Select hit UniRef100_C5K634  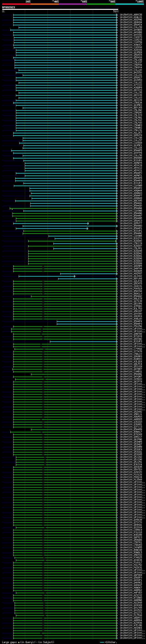coord(131,103)
